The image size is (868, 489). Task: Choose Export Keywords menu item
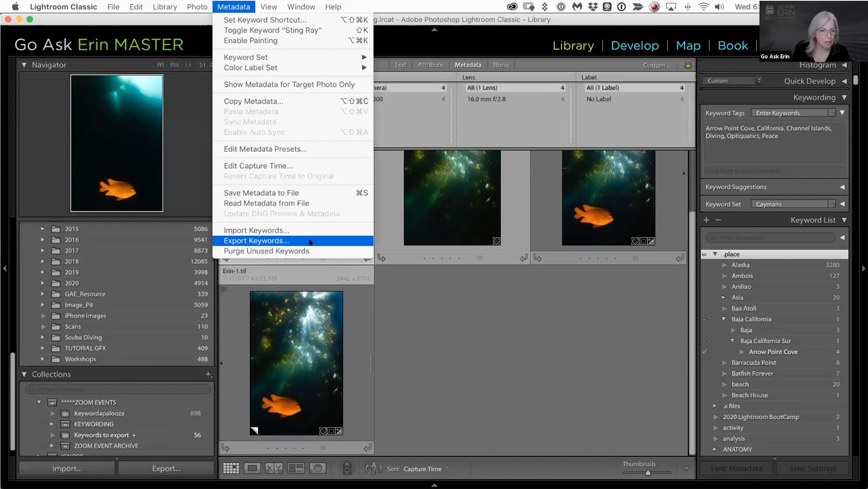coord(293,241)
